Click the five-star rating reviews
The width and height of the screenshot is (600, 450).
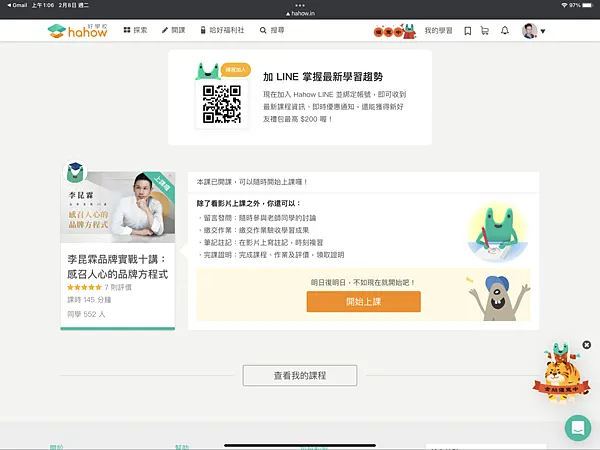[99, 287]
